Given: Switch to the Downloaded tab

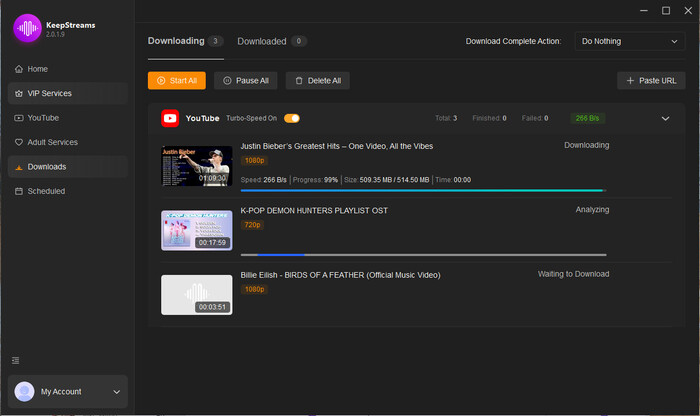Looking at the screenshot, I should click(x=272, y=41).
